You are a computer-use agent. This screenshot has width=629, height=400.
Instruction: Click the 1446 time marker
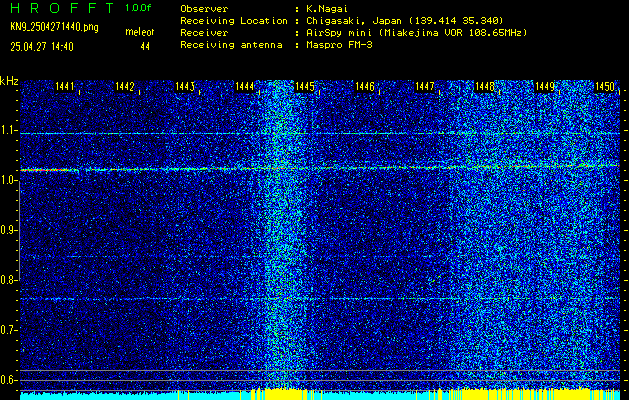(x=365, y=86)
